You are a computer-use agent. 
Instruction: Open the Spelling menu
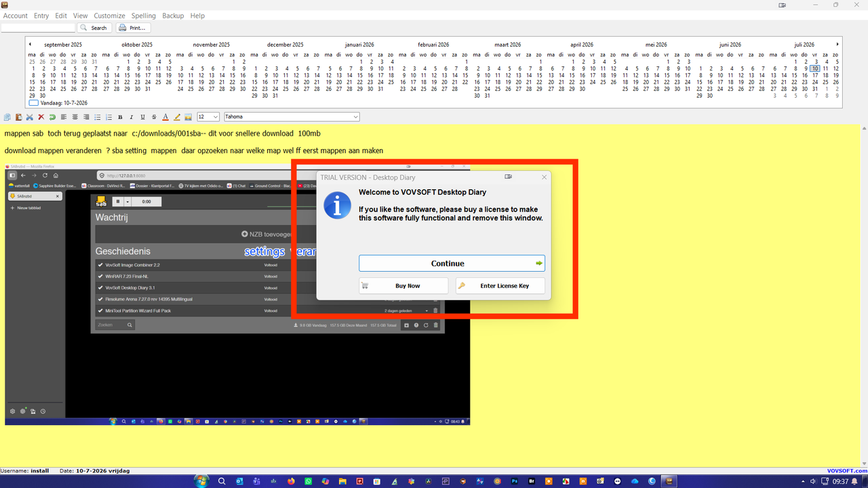143,16
